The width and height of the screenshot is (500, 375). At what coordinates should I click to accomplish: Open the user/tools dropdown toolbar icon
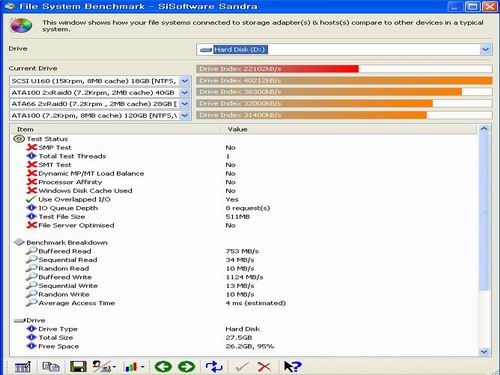[104, 367]
